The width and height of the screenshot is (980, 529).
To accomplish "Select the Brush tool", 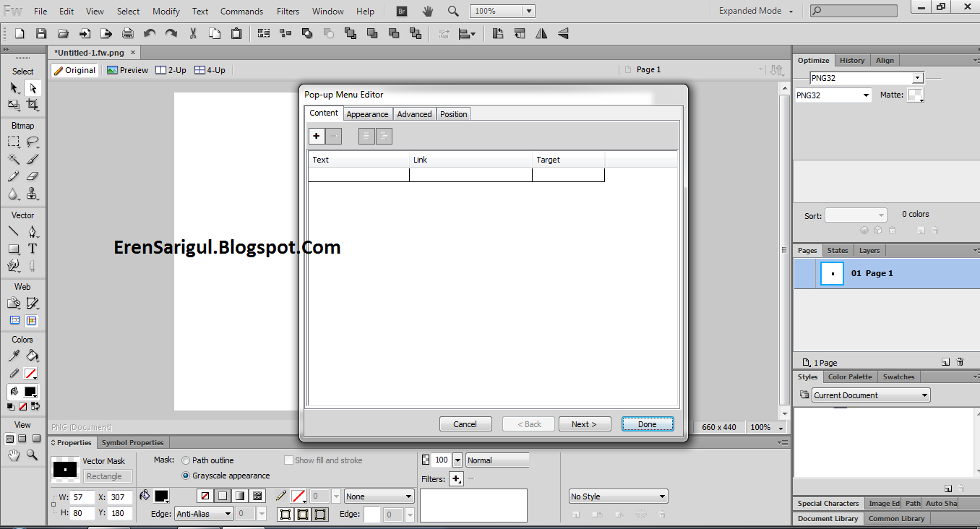I will [x=33, y=159].
